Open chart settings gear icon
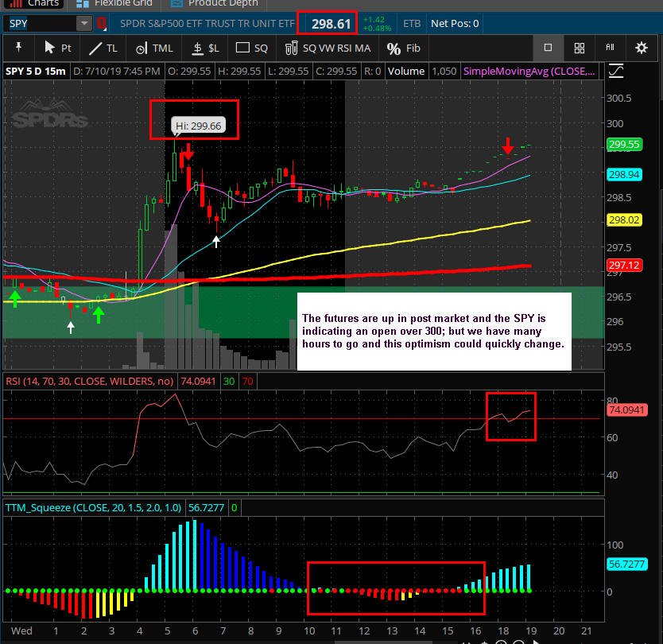The width and height of the screenshot is (663, 644). click(x=642, y=48)
